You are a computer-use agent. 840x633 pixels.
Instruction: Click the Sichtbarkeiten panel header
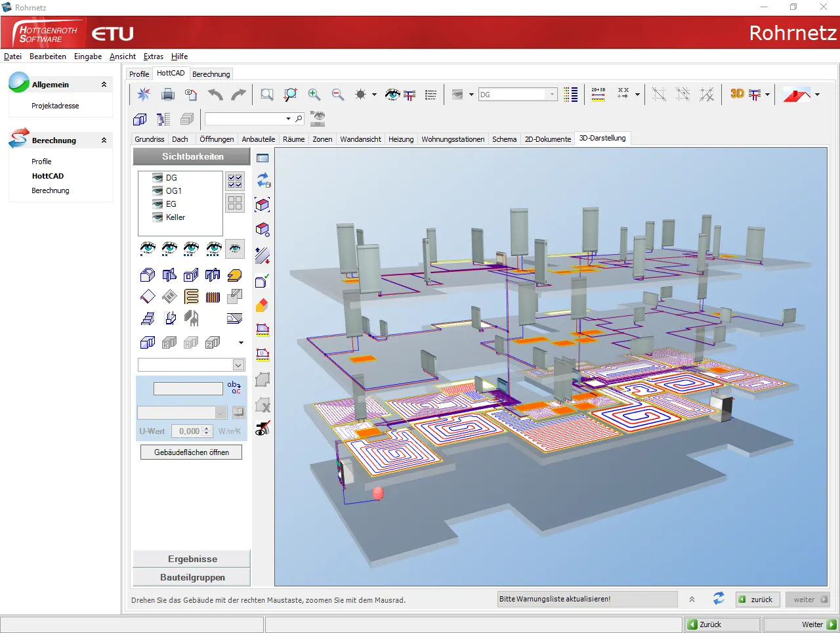[192, 156]
